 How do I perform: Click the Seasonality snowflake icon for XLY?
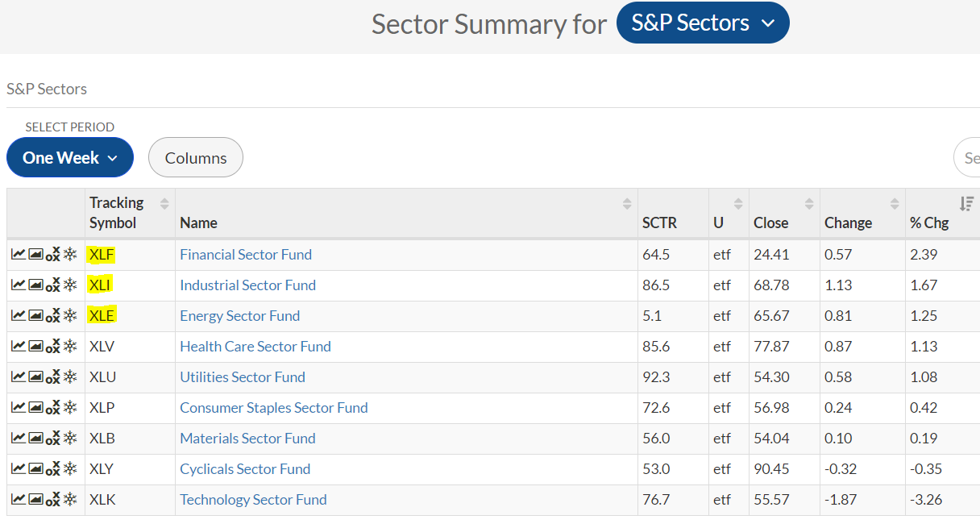coord(70,469)
